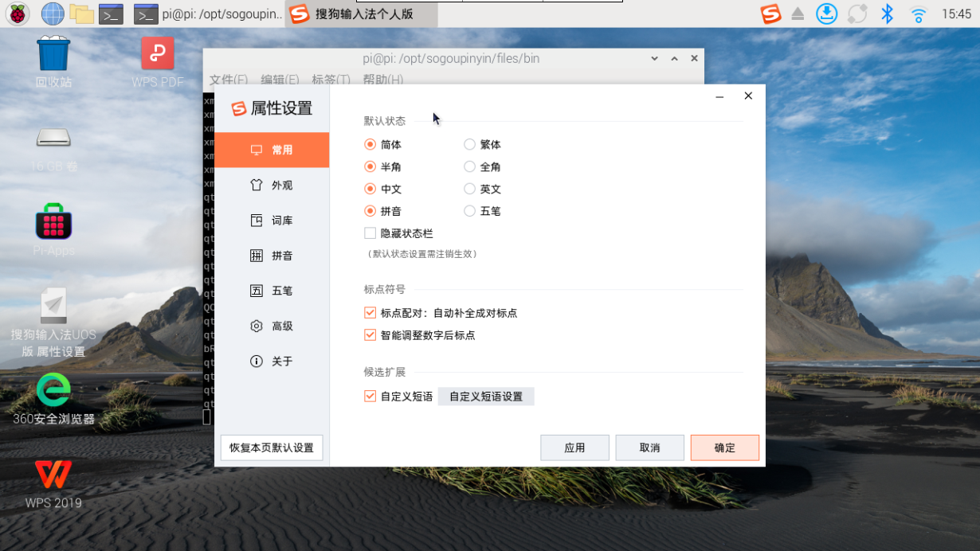Open the file manager title bar dropdown
The height and width of the screenshot is (551, 980).
[653, 58]
